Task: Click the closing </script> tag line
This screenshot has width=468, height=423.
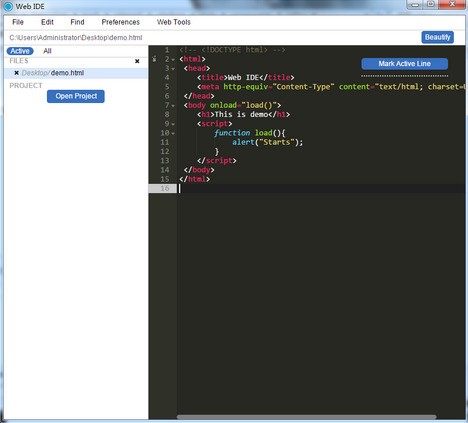Action: click(x=217, y=161)
